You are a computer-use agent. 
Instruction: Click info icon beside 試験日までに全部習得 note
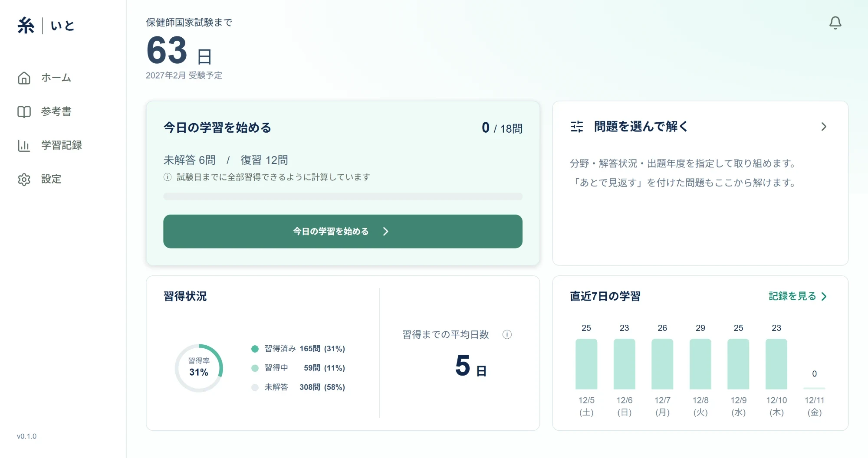pos(168,177)
